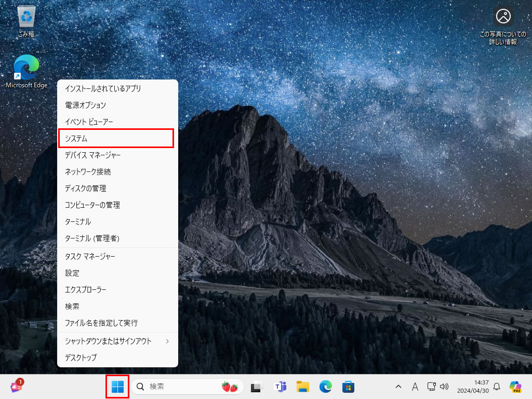Launch Microsoft Edge from the taskbar
532x399 pixels.
pyautogui.click(x=325, y=387)
